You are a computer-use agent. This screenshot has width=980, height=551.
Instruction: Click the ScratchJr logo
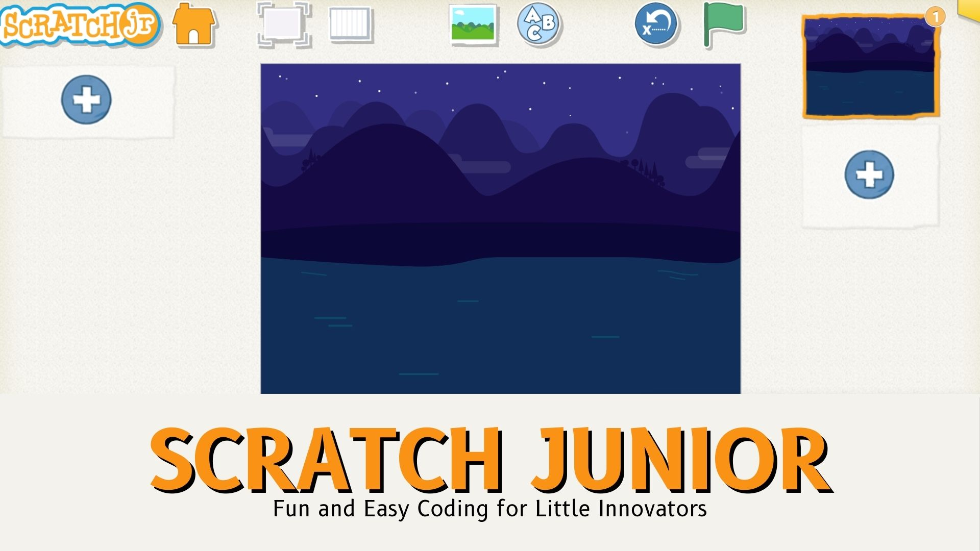[79, 24]
